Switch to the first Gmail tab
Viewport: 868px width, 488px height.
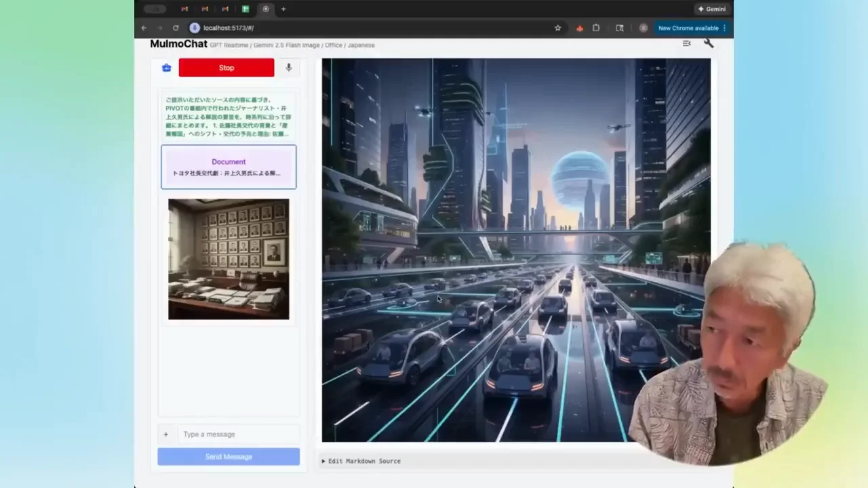(184, 9)
